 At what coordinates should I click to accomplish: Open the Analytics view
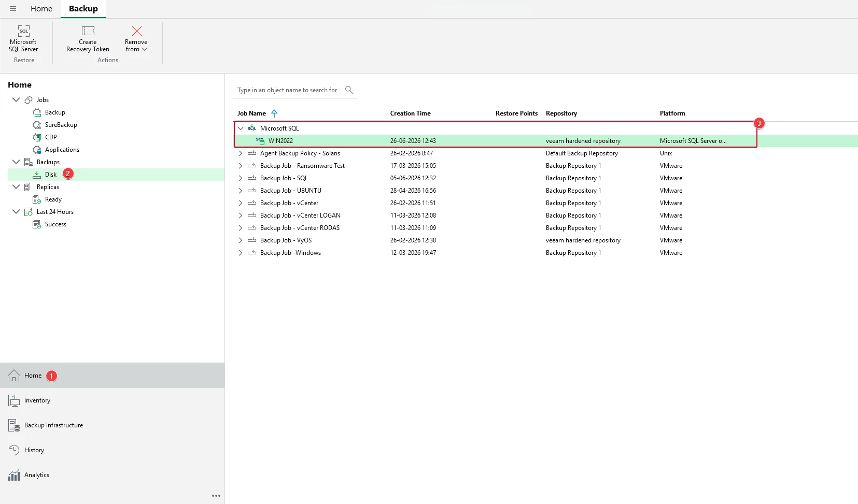coord(112,475)
